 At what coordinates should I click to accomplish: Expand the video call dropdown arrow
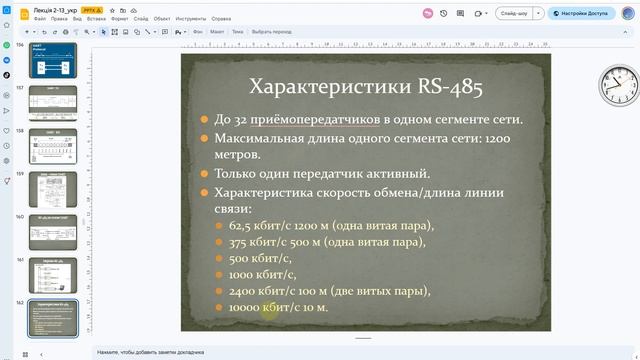(486, 13)
